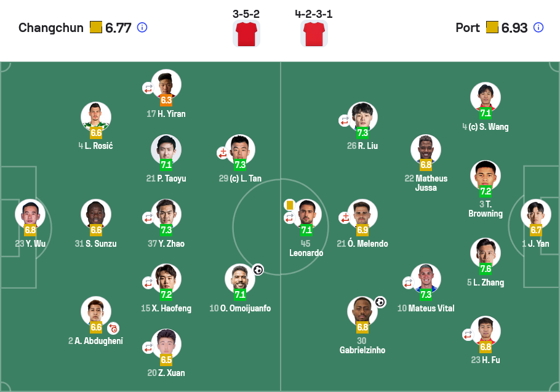560x392 pixels.
Task: Click the own goal icon near A. Abdugheni
Action: (114, 328)
